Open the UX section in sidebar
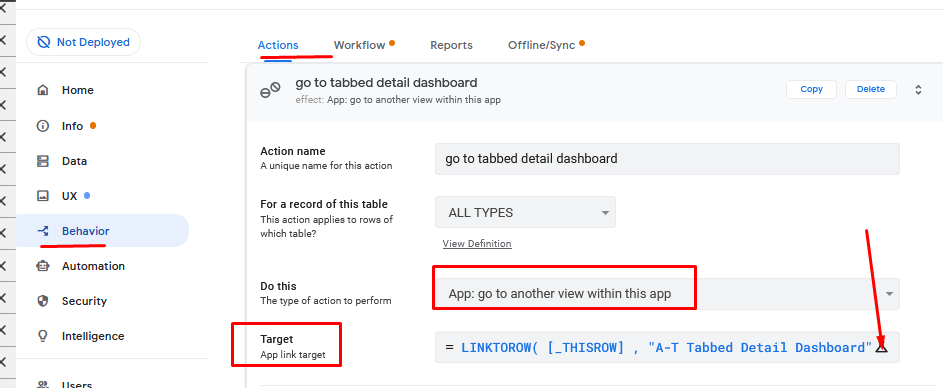 (x=69, y=196)
